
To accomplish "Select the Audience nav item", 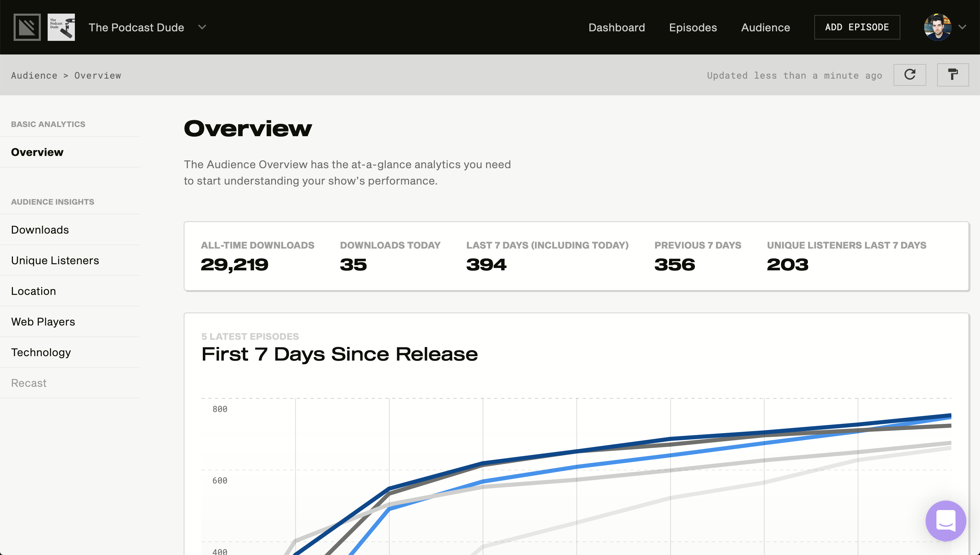I will 766,28.
